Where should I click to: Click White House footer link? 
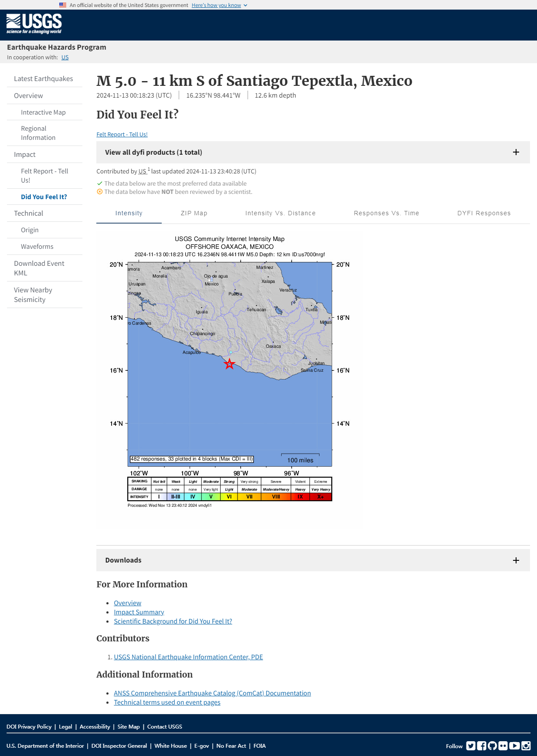(170, 746)
